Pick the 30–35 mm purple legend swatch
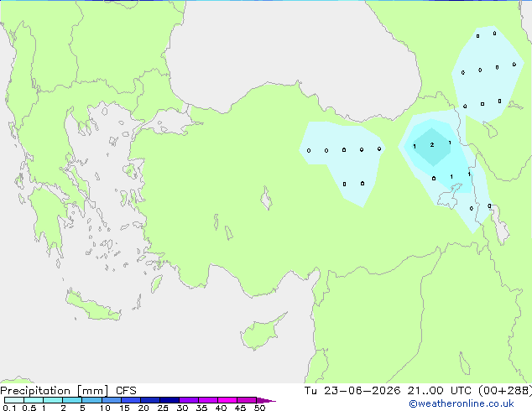 (x=189, y=400)
